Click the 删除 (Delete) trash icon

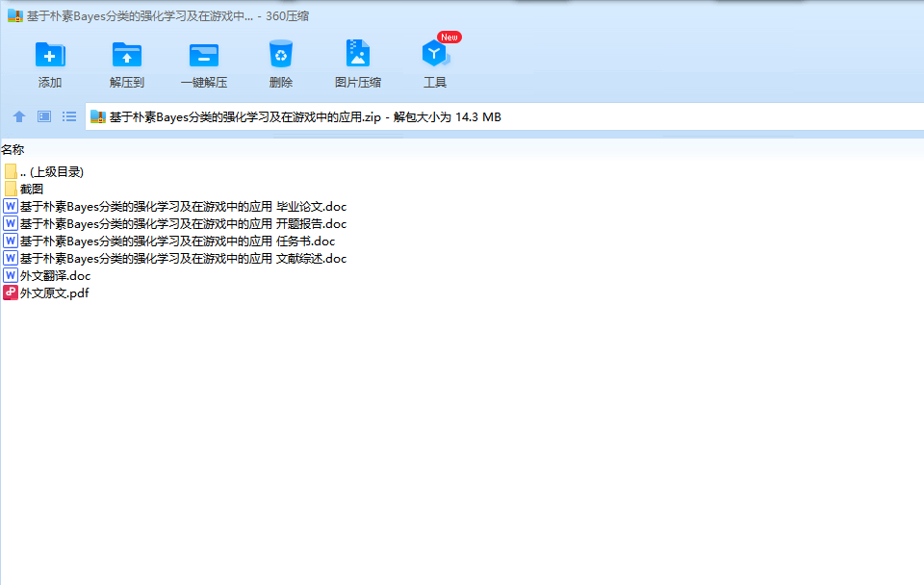[281, 54]
